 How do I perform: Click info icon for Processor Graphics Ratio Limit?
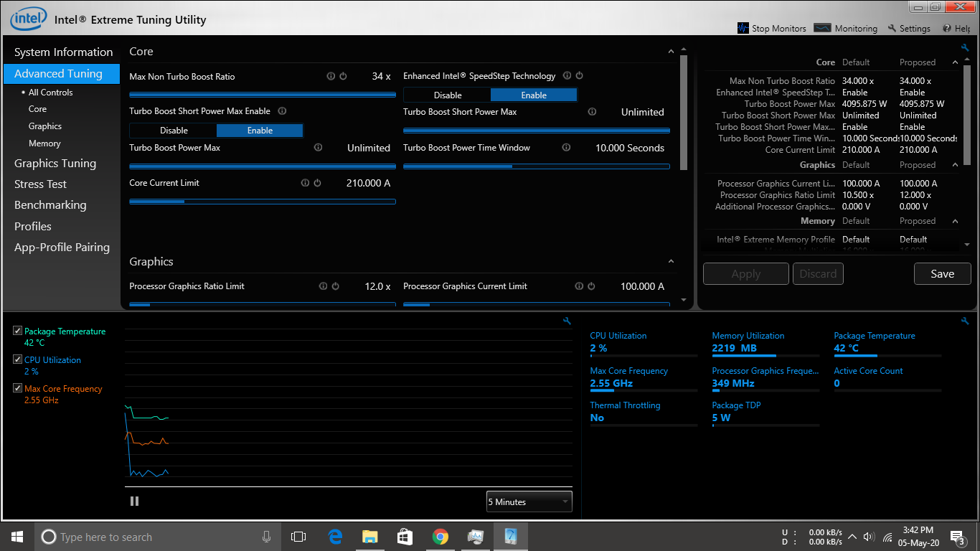coord(324,286)
